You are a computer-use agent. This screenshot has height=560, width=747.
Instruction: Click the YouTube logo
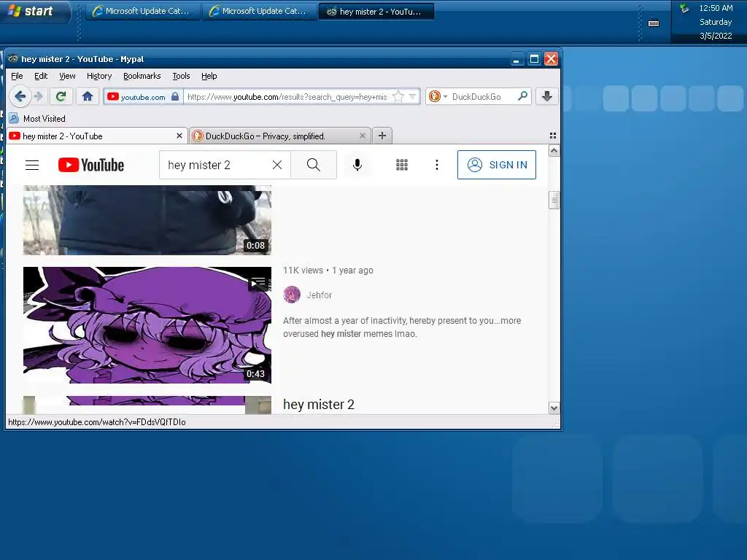point(91,165)
